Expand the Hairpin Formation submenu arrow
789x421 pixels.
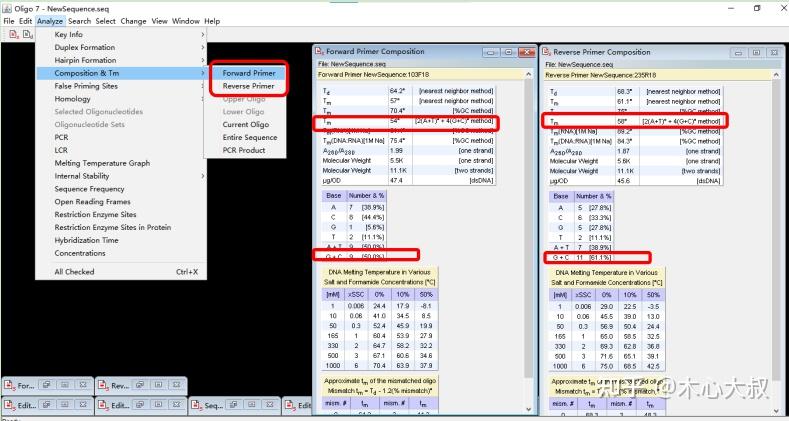[203, 60]
